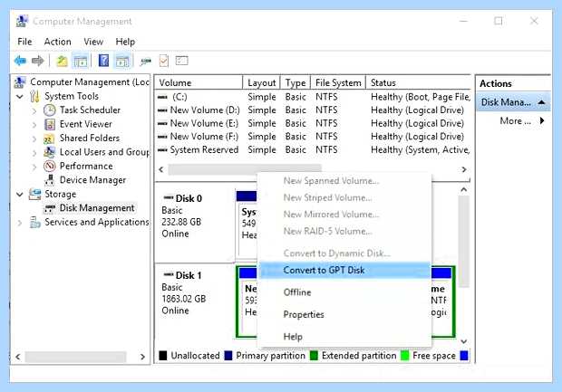Select the New Volume (E:) row
The image size is (562, 392).
click(x=314, y=123)
